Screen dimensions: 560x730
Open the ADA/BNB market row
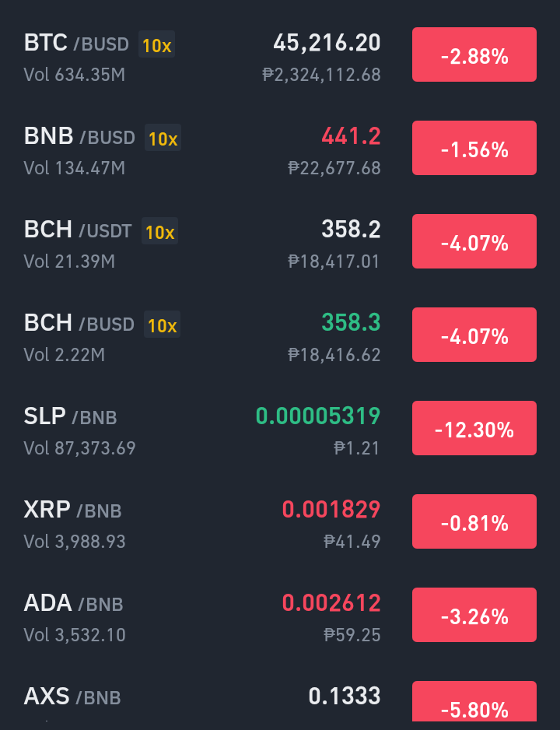[x=280, y=615]
